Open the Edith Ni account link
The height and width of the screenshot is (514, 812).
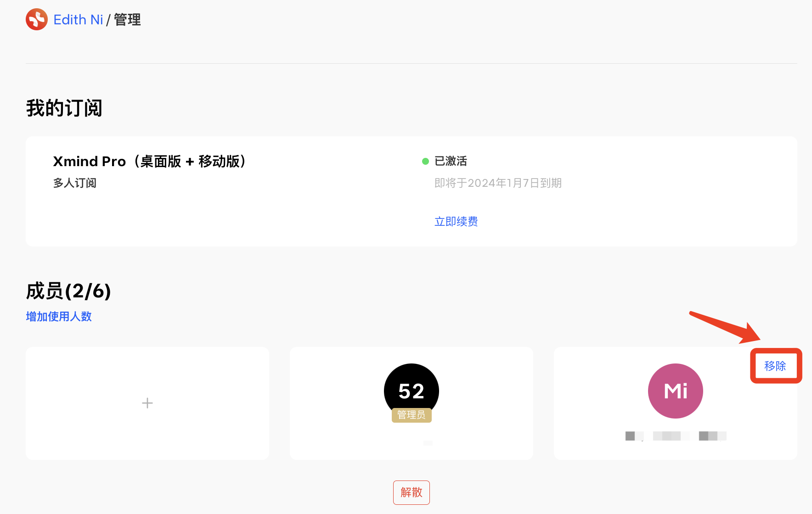click(78, 20)
